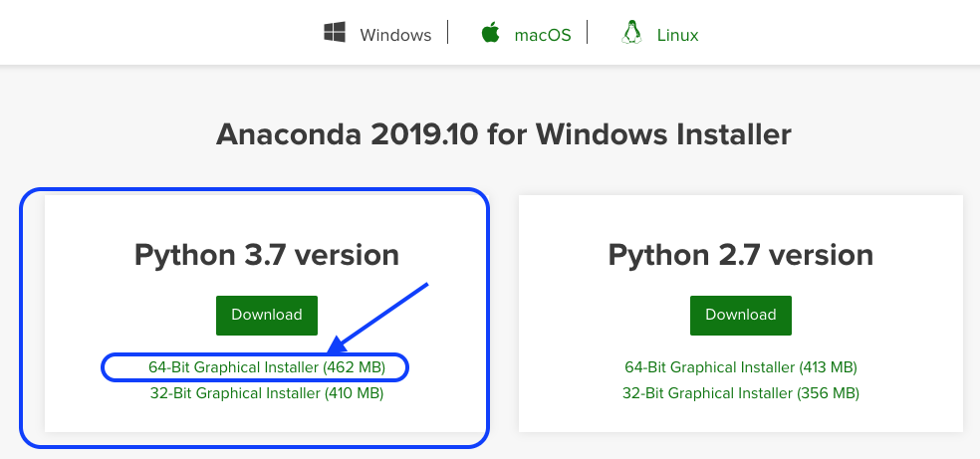Click the Windows logo icon
The image size is (980, 459).
pos(334,33)
